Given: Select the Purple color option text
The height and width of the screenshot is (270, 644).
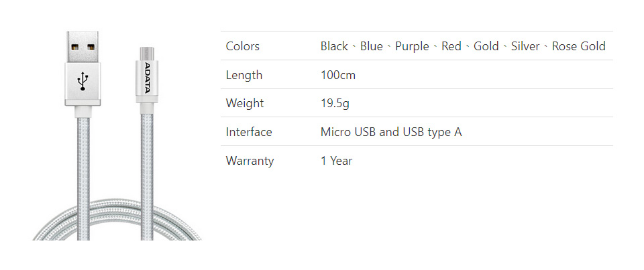Looking at the screenshot, I should tap(412, 46).
